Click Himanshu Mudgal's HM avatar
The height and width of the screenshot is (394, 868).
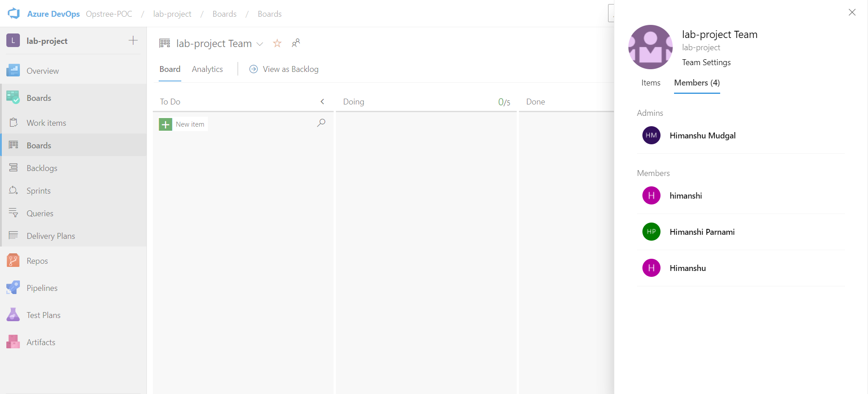pyautogui.click(x=651, y=135)
